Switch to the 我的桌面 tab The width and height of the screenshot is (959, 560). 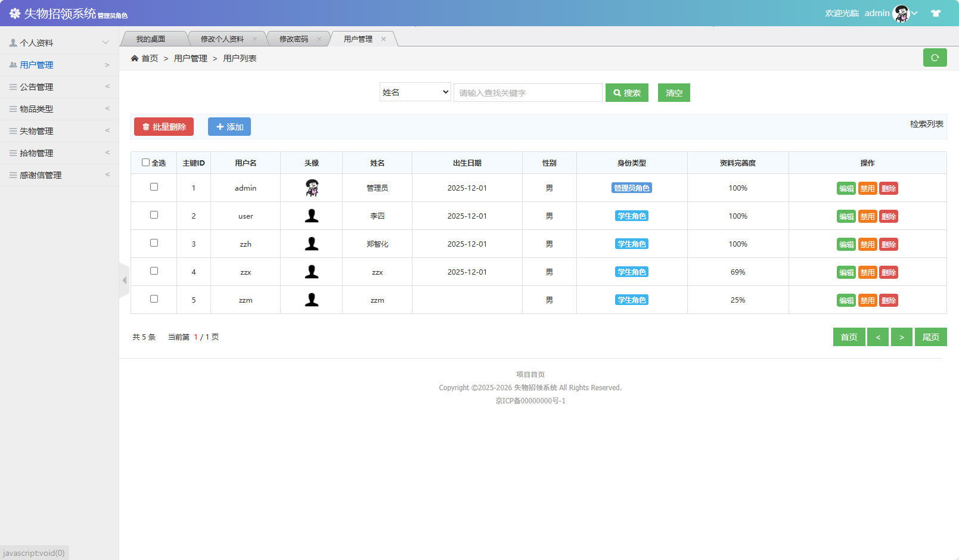(x=151, y=39)
